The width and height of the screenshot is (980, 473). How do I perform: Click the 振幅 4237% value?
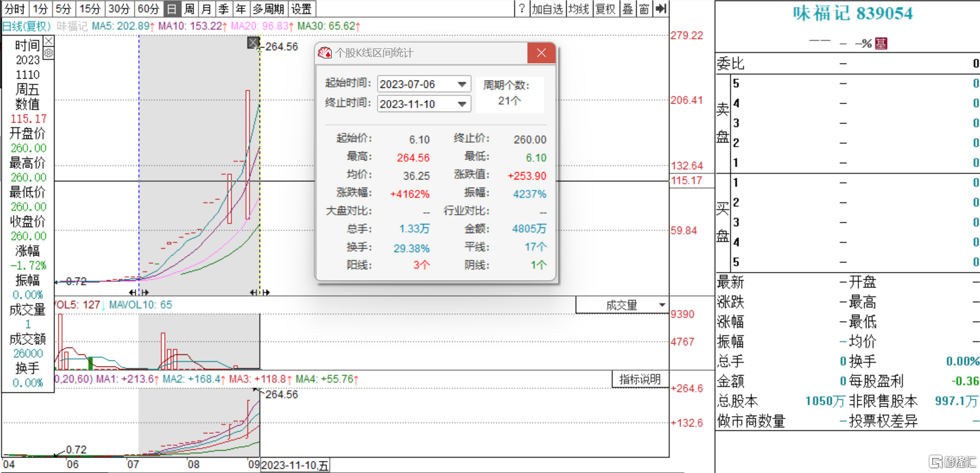click(530, 194)
